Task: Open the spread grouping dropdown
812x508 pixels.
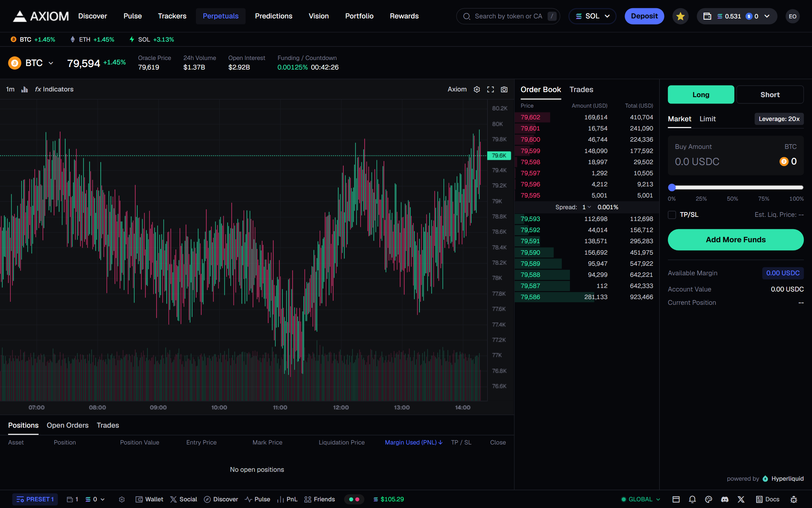Action: pyautogui.click(x=586, y=207)
